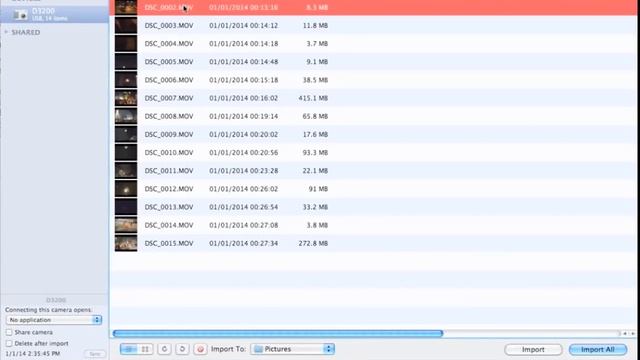Rotate selection clockwise
This screenshot has width=640, height=360.
pos(182,349)
